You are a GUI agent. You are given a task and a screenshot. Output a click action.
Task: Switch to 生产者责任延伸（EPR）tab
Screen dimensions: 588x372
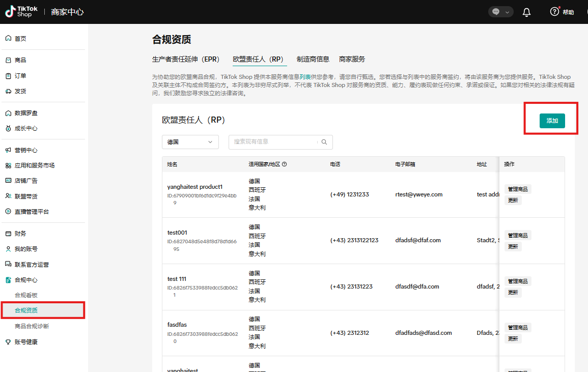point(186,59)
